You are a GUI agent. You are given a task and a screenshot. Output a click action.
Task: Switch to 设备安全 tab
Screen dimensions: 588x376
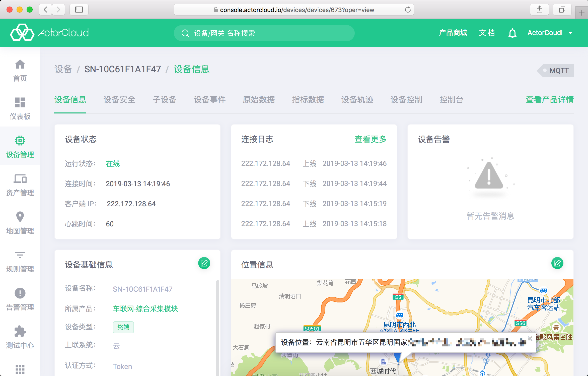[x=119, y=100]
